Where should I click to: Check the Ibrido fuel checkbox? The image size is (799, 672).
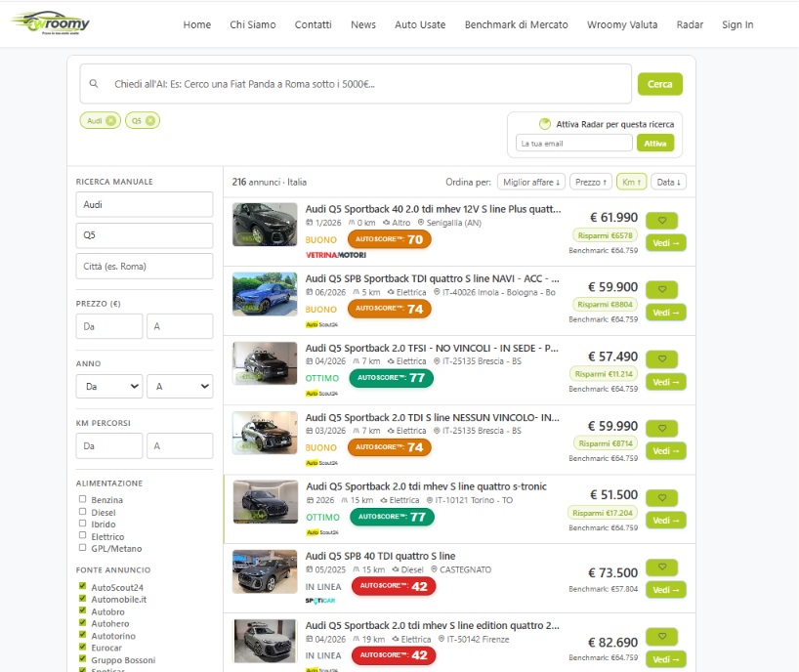pos(83,524)
